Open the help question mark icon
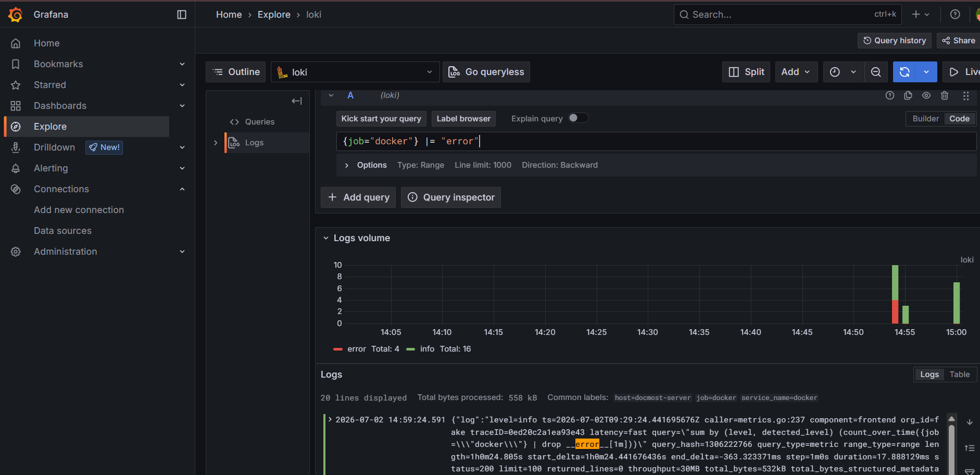The height and width of the screenshot is (475, 980). coord(955,15)
